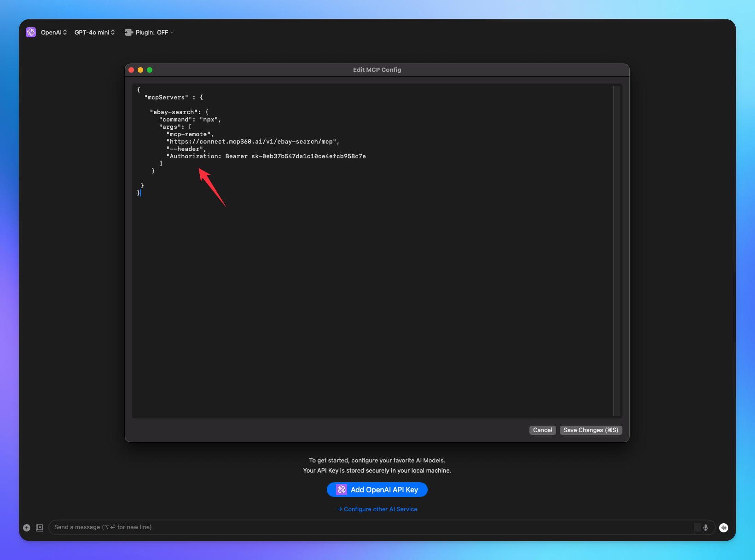Select the Edit MCP Config title bar
The width and height of the screenshot is (755, 560).
point(377,69)
